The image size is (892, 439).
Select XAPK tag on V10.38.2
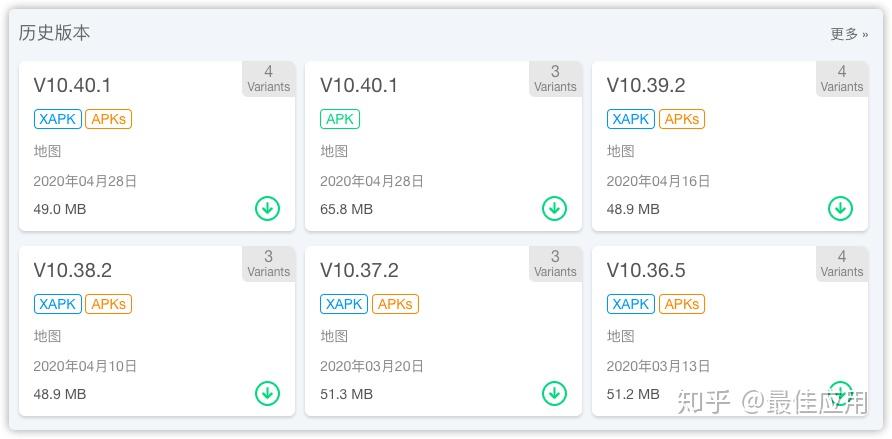pyautogui.click(x=57, y=304)
